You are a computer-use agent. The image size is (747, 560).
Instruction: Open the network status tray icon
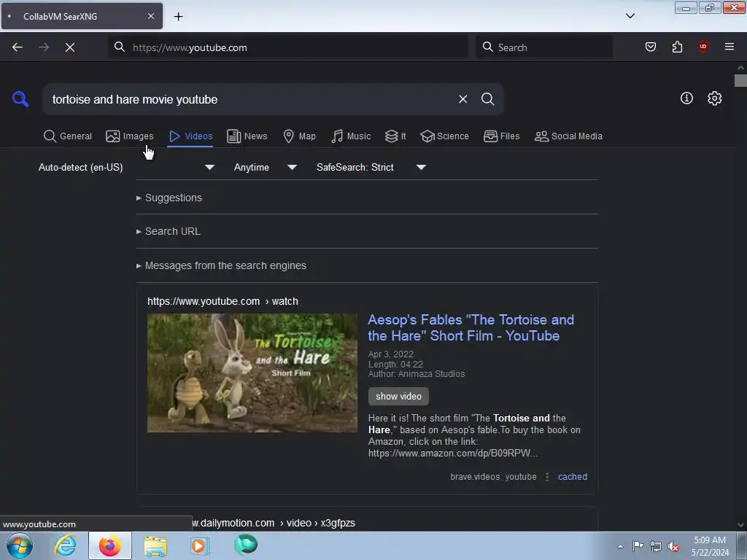tap(656, 546)
